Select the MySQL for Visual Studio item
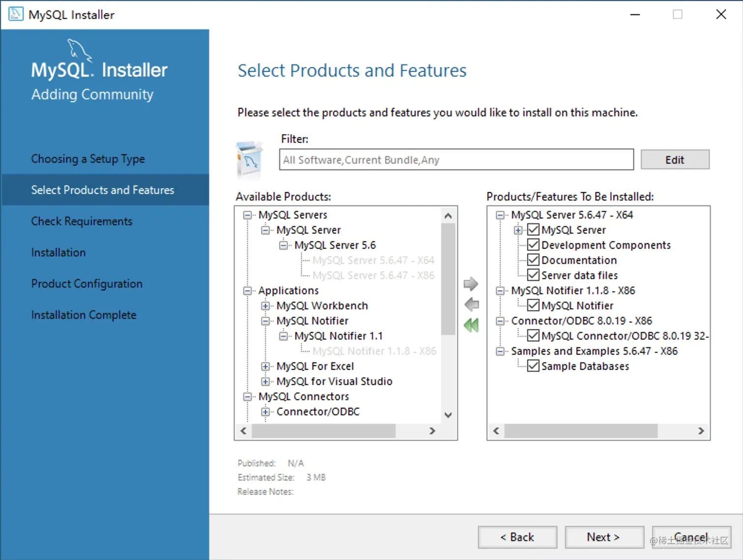Viewport: 743px width, 560px height. coord(334,381)
